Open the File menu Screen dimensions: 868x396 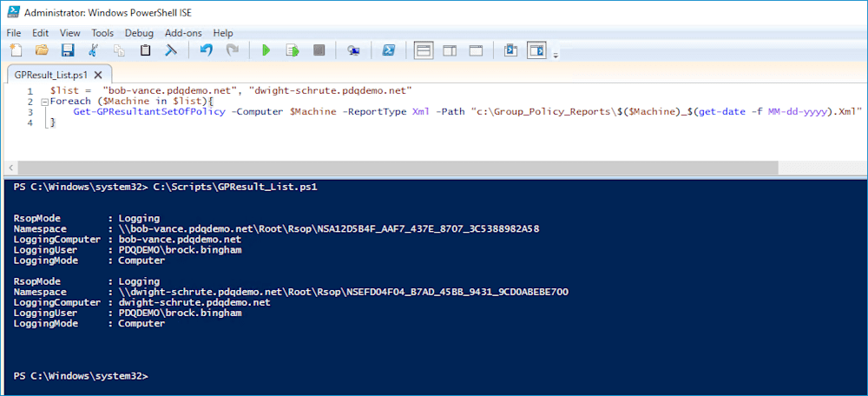click(14, 33)
